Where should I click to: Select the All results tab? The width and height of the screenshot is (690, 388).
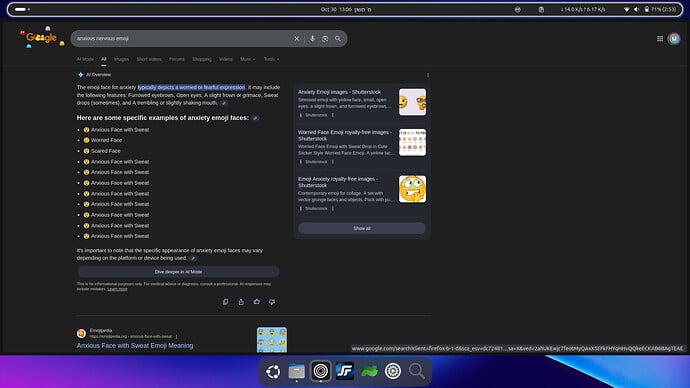(x=104, y=59)
